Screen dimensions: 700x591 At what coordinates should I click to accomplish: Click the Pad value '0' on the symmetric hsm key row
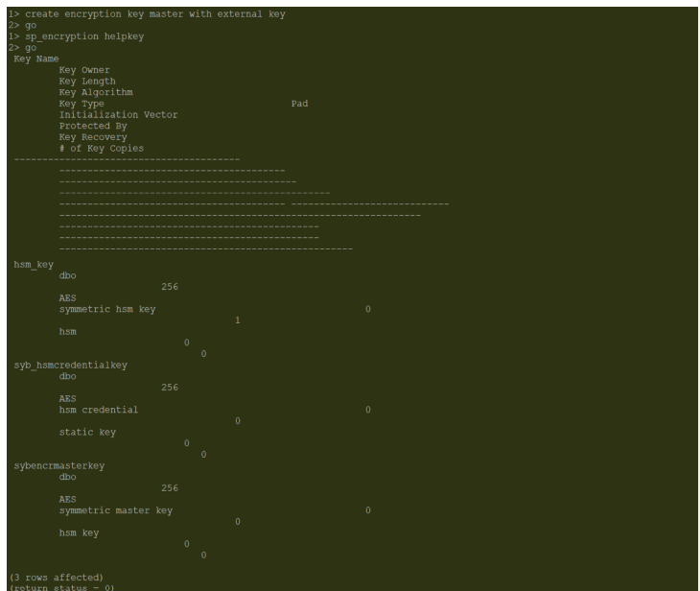pos(368,309)
